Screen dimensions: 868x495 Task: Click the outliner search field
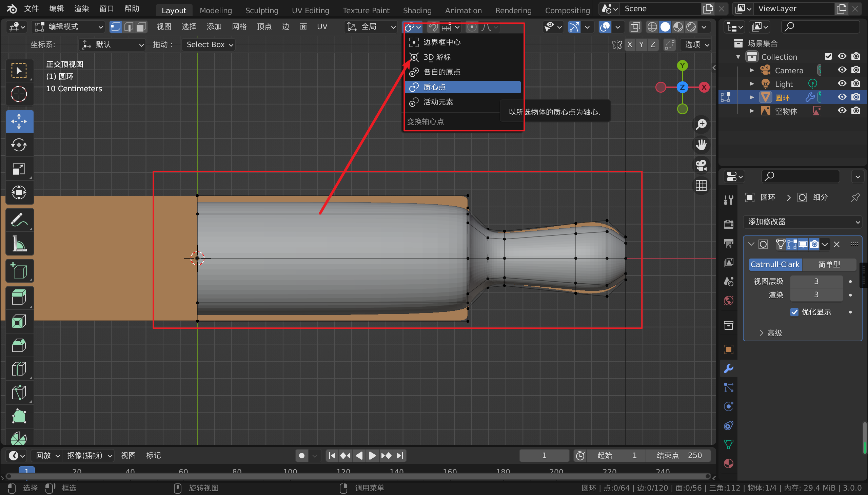(820, 27)
